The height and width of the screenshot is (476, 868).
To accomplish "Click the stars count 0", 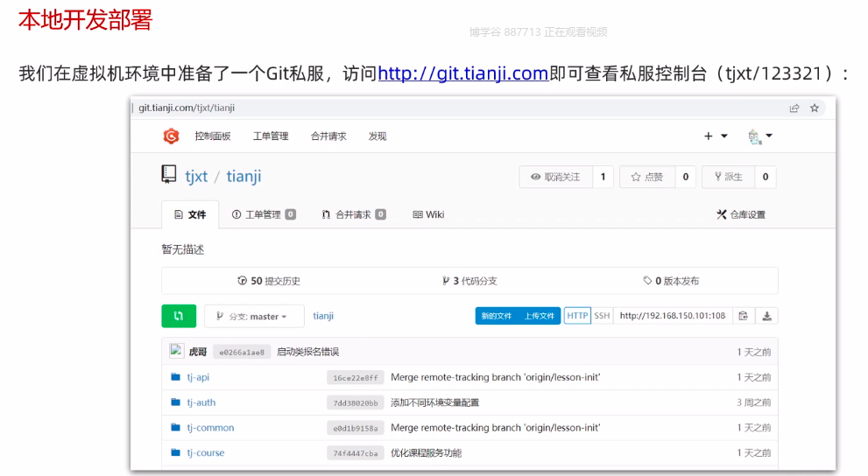I will click(x=685, y=177).
